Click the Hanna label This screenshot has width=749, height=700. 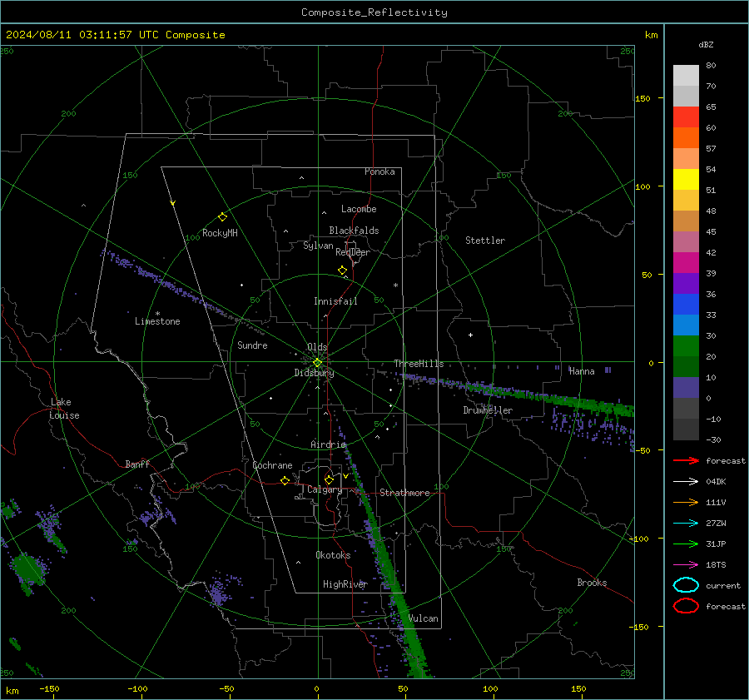(x=582, y=371)
